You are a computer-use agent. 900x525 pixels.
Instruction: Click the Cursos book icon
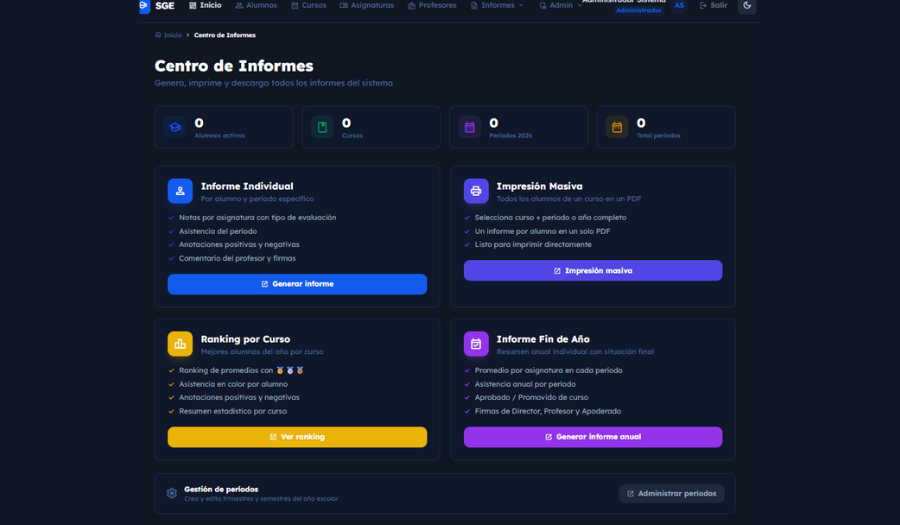pyautogui.click(x=322, y=127)
